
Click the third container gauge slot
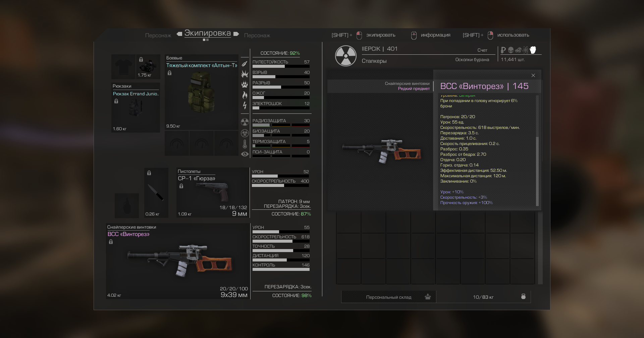(x=226, y=143)
